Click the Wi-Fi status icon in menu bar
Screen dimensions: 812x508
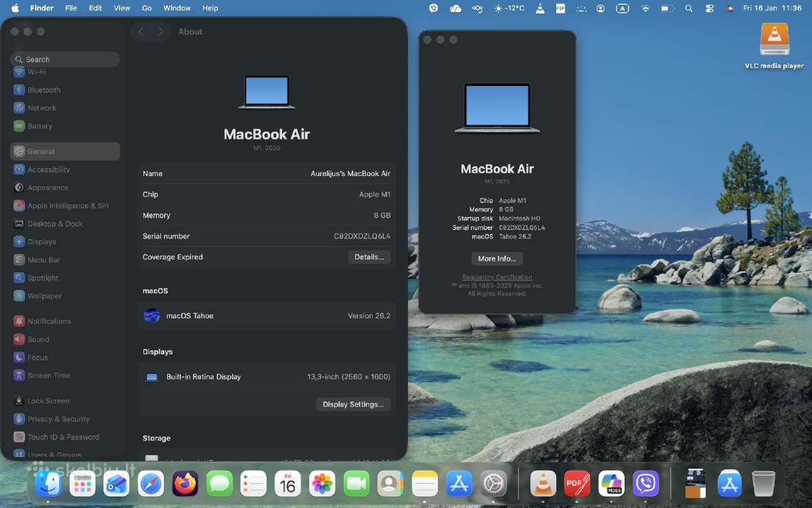point(646,8)
